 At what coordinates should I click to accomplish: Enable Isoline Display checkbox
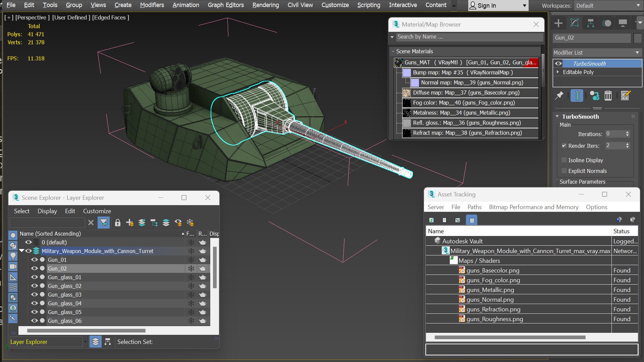point(564,160)
